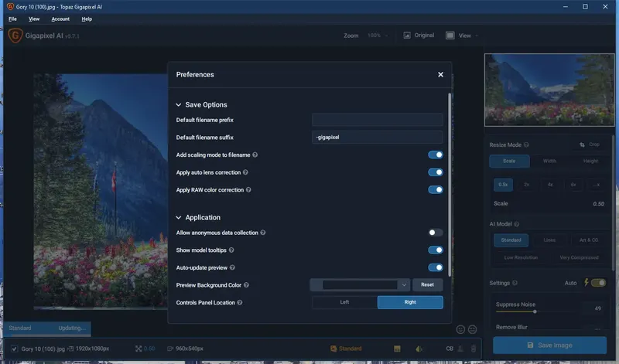The height and width of the screenshot is (364, 619).
Task: Click the scale icon beside 0.50
Action: (139, 349)
